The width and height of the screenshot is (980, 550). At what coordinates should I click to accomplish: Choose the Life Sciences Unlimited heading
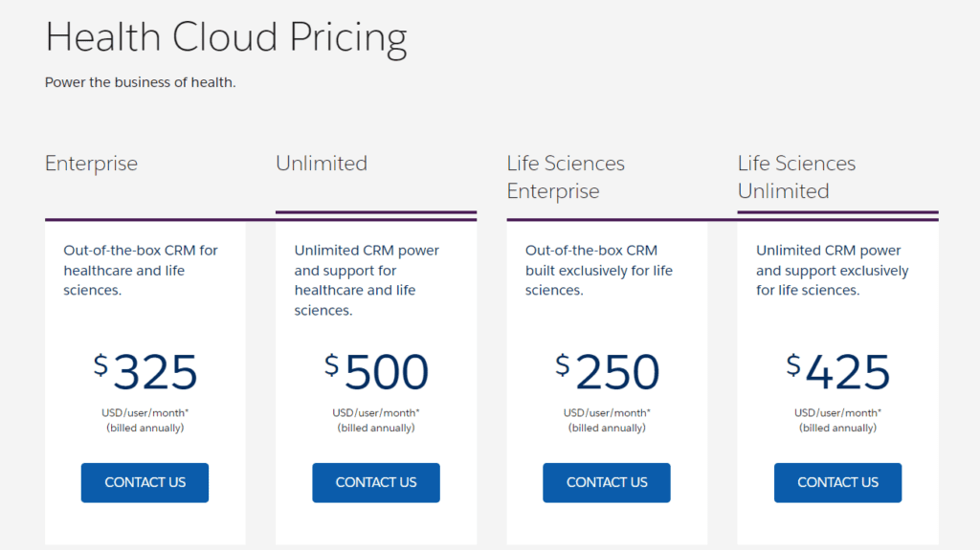[796, 177]
